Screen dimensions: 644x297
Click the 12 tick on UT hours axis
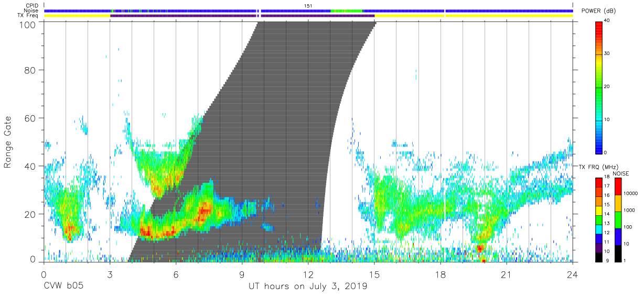click(308, 274)
